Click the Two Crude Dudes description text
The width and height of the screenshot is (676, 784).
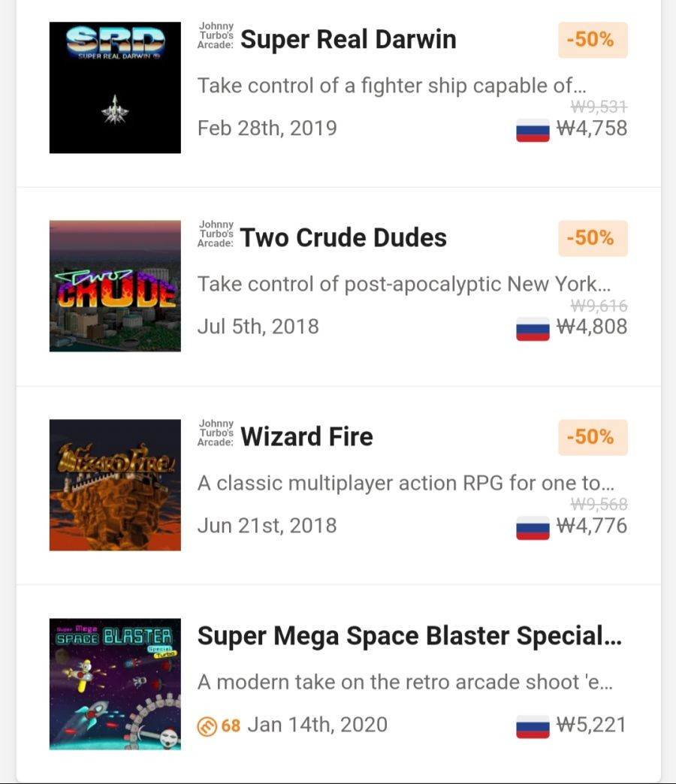coord(404,285)
